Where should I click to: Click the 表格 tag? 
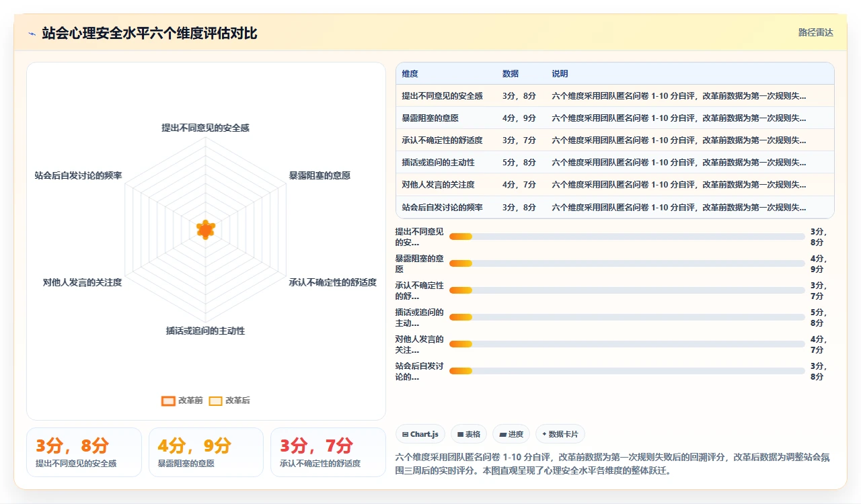[469, 434]
